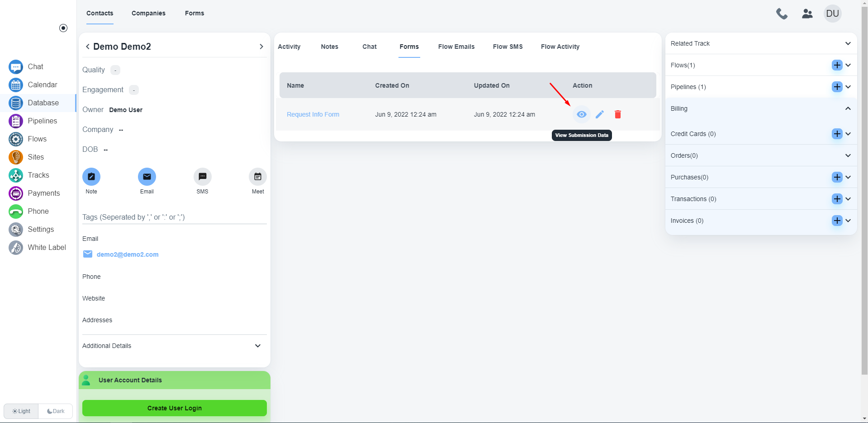This screenshot has height=423, width=868.
Task: Click the Note icon button
Action: click(x=91, y=177)
